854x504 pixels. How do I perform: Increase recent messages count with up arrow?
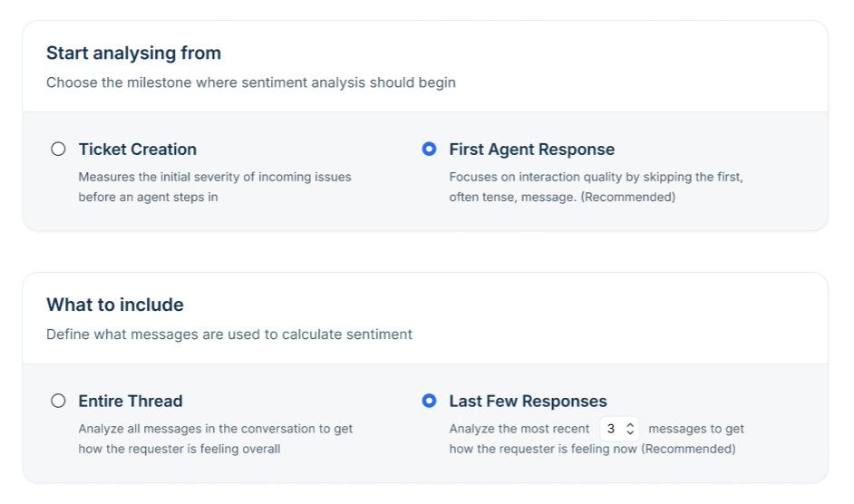(630, 425)
